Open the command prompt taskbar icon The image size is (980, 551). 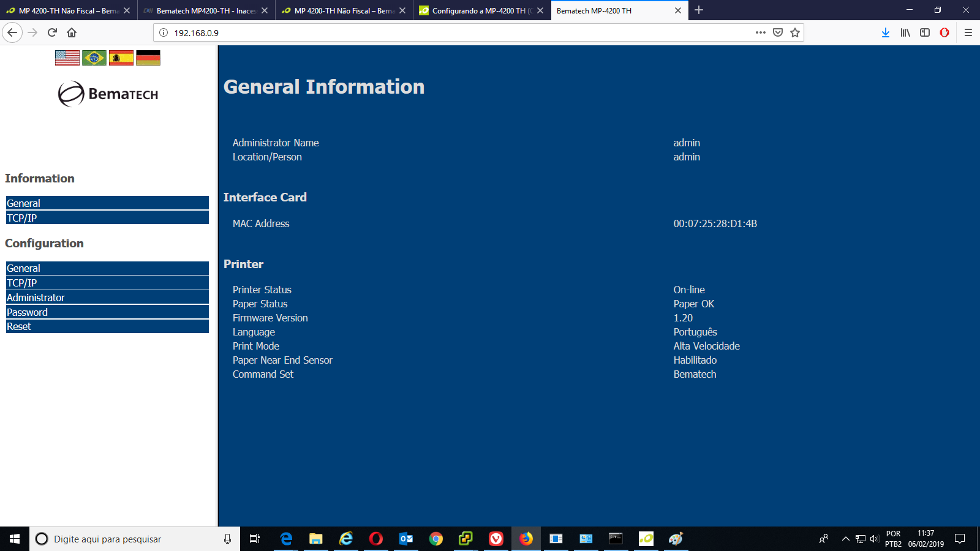(616, 539)
